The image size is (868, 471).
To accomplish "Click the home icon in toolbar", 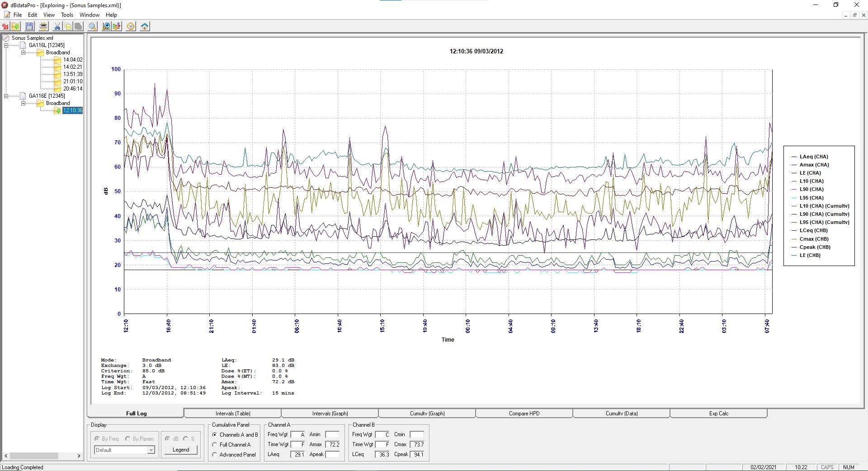I will (x=145, y=26).
